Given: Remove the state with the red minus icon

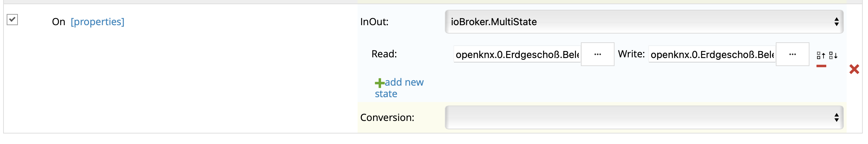Looking at the screenshot, I should (821, 66).
